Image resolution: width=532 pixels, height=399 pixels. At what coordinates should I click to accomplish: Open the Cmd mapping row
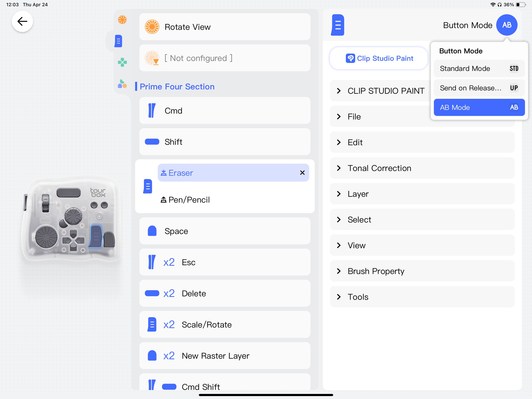[x=225, y=110]
